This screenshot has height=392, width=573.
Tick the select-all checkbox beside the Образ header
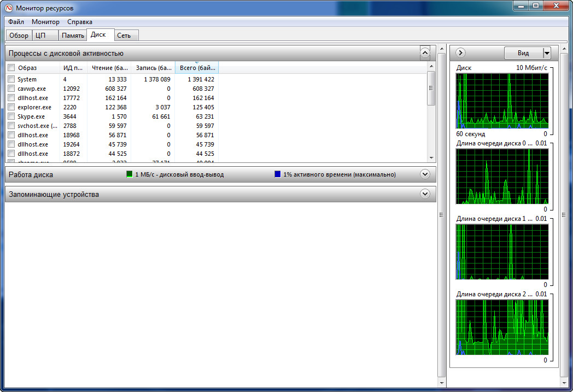[11, 68]
